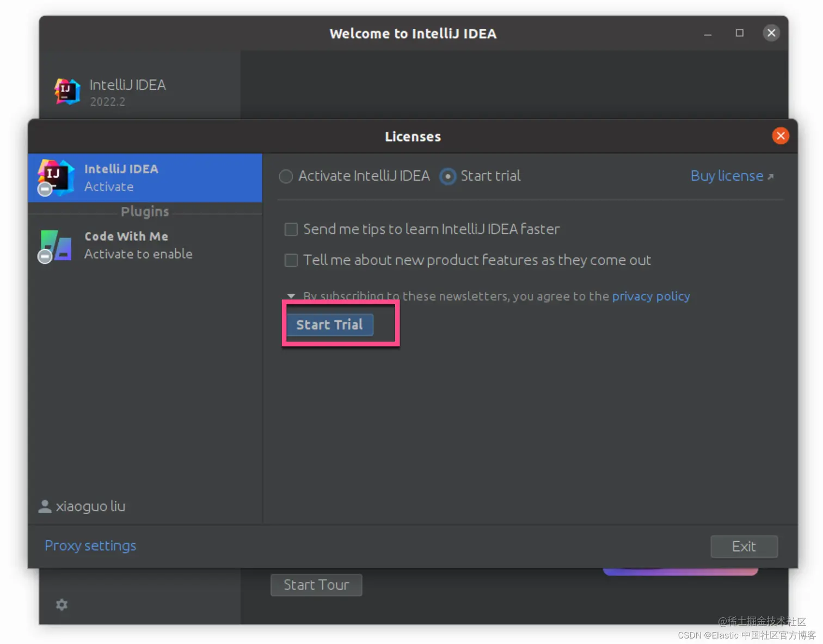Click the minus status badge on the IntelliJ IDEA icon
Screen dimensions: 823x644
[44, 189]
